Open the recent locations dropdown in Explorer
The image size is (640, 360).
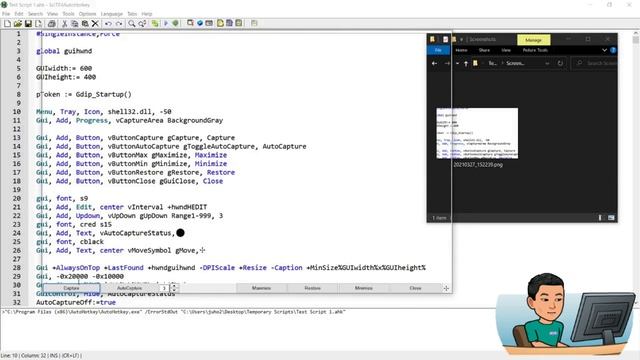point(457,64)
